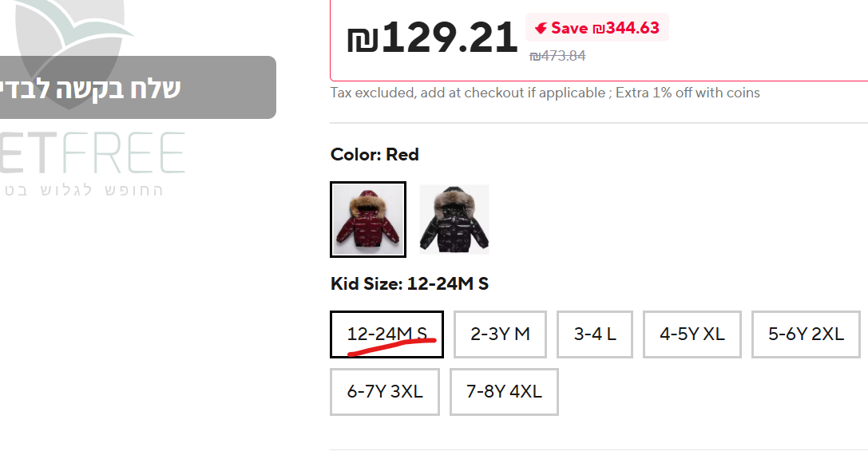Click the 'Kid Size: 12-24M S' label
This screenshot has width=868, height=463.
(x=409, y=283)
